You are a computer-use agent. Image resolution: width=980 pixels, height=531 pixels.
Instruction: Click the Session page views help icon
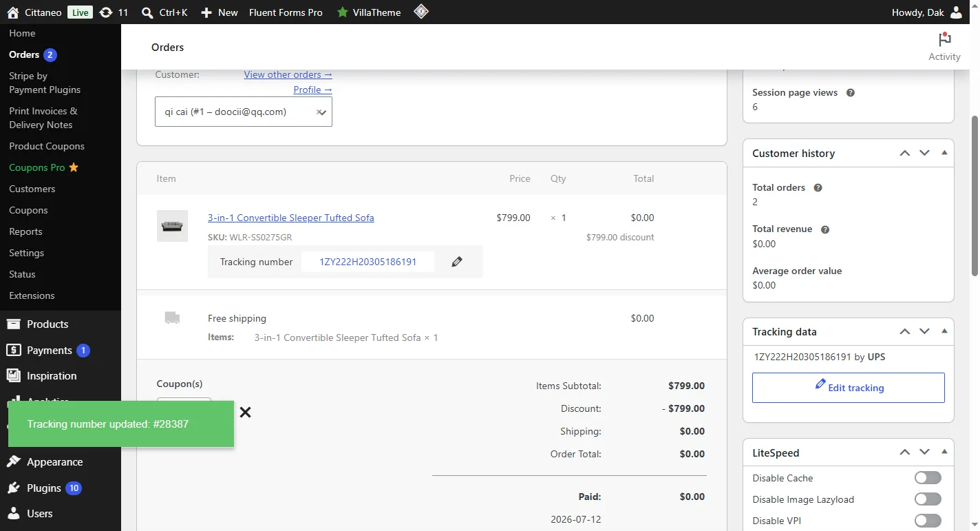[x=851, y=92]
